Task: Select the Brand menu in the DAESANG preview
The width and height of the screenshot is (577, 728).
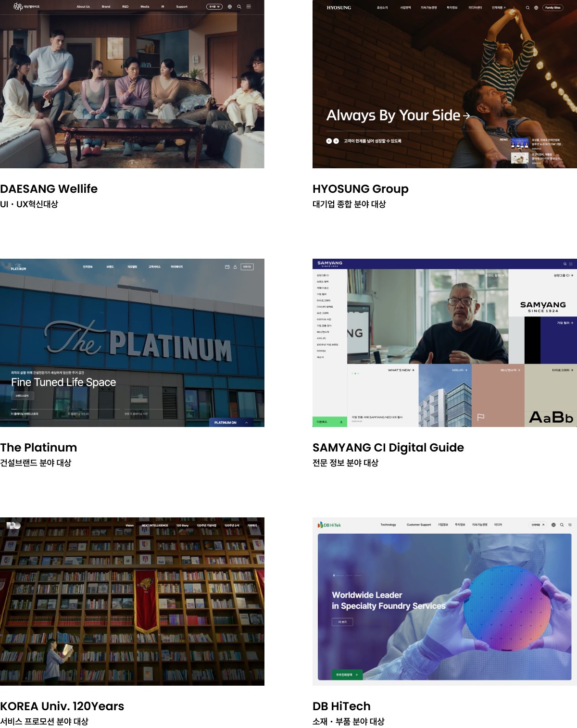Action: [x=106, y=7]
